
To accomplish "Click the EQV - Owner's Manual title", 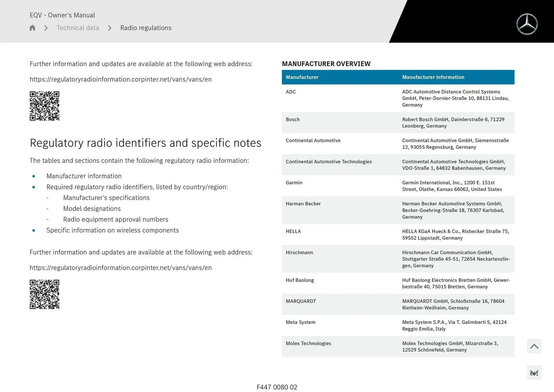I will click(x=62, y=15).
